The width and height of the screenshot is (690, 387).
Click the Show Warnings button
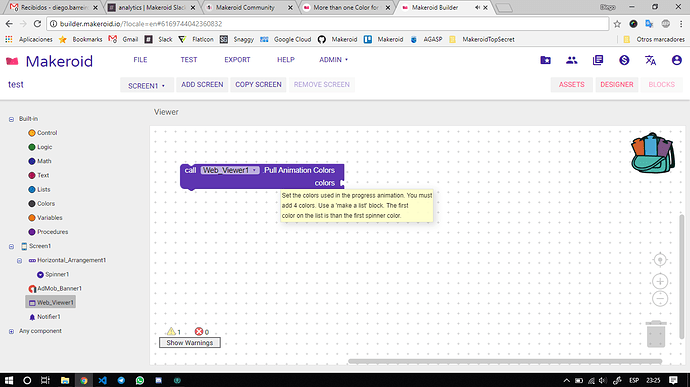[x=190, y=343]
